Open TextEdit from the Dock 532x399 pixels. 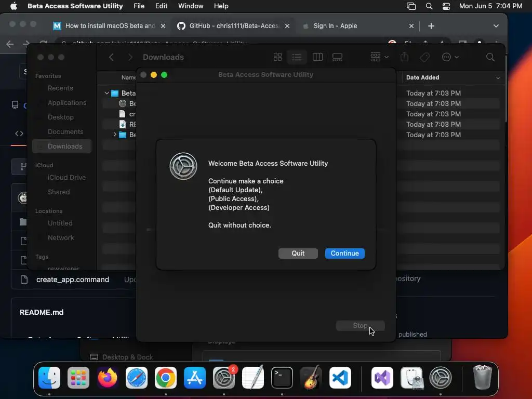[253, 378]
